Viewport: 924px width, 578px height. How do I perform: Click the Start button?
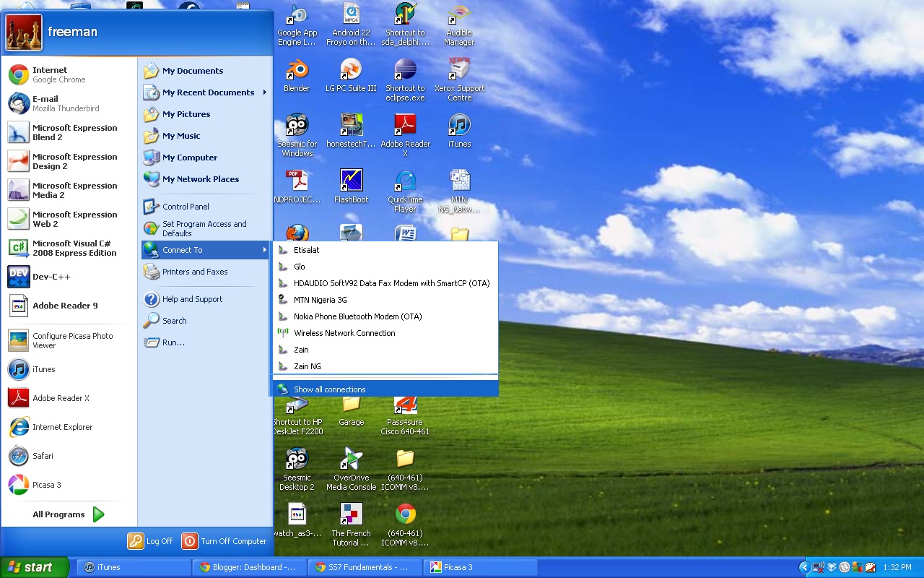click(x=35, y=567)
